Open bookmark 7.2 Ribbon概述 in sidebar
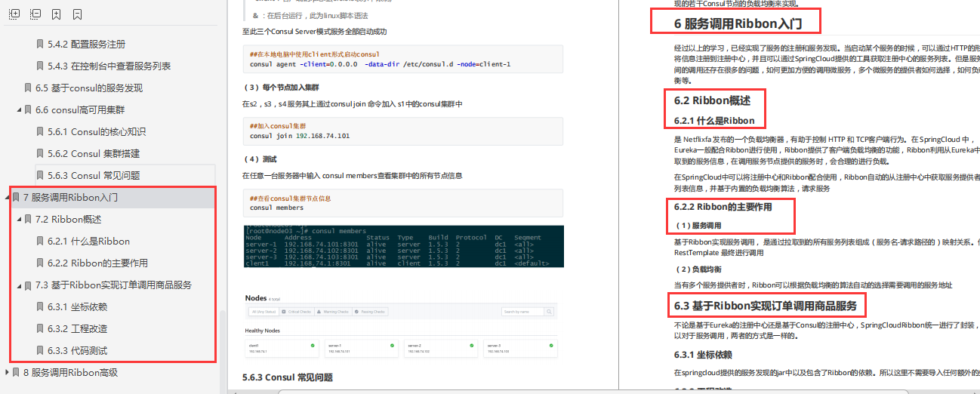This screenshot has width=980, height=394. (68, 220)
